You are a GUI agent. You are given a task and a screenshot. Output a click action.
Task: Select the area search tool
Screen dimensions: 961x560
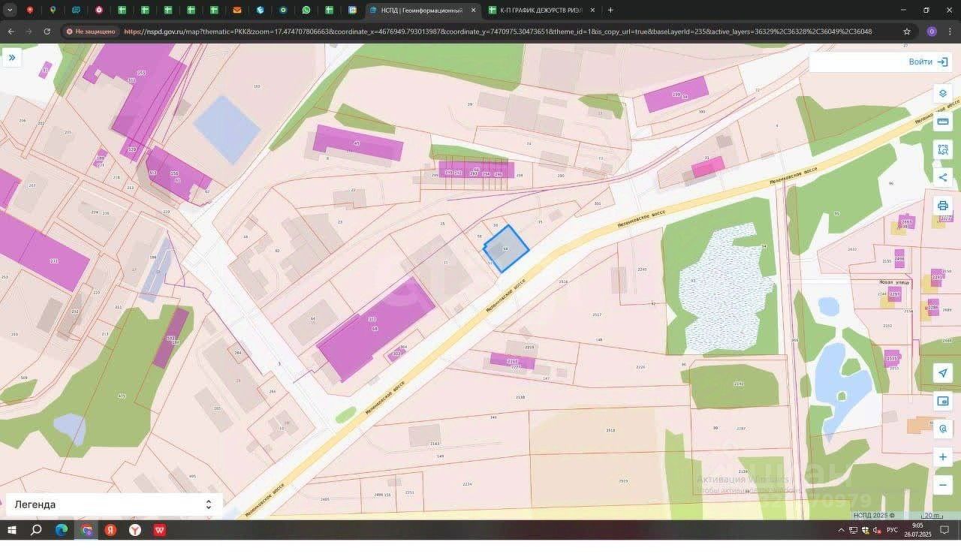coord(943,149)
